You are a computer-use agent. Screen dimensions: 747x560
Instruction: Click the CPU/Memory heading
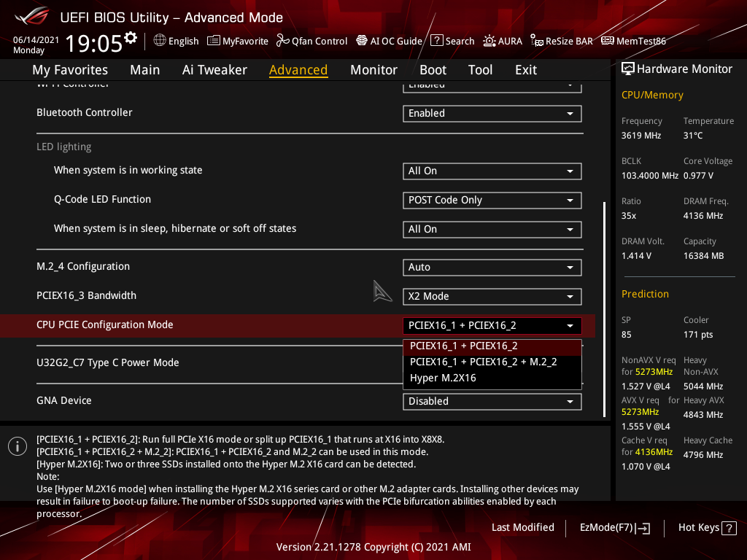click(652, 96)
